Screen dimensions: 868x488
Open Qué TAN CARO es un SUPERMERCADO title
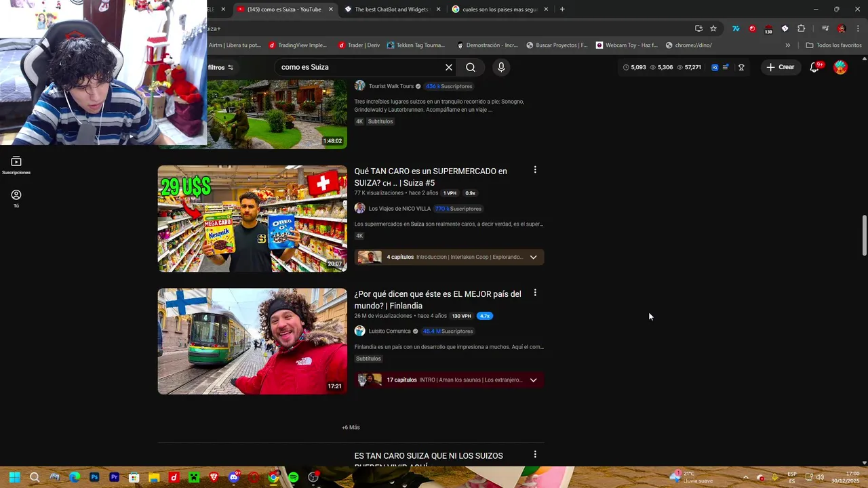coord(431,177)
